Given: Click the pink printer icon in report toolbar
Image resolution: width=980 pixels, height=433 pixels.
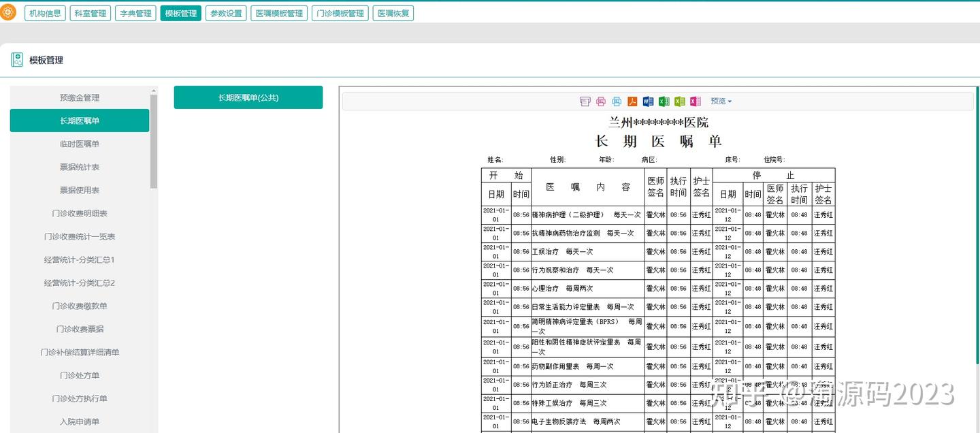Looking at the screenshot, I should 601,101.
